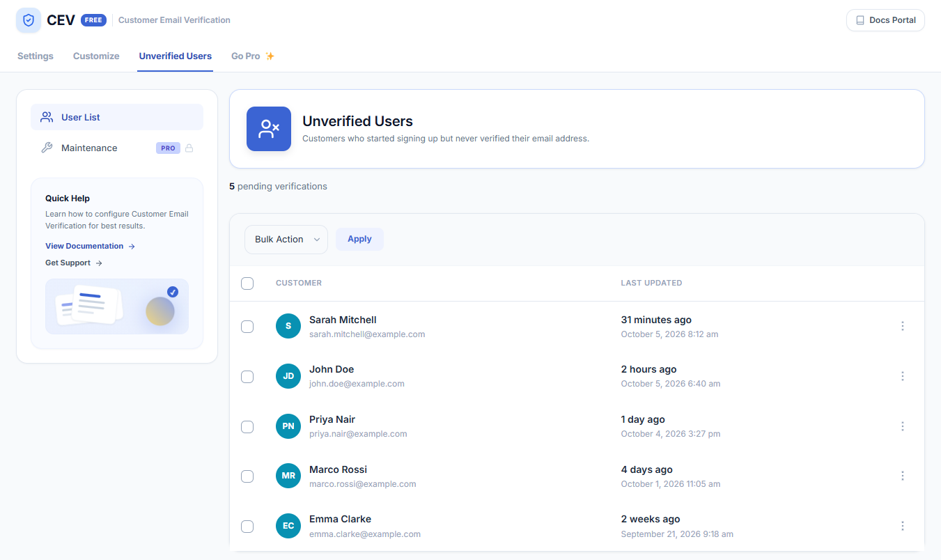This screenshot has height=560, width=941.
Task: Select User List in the sidebar
Action: [x=117, y=117]
